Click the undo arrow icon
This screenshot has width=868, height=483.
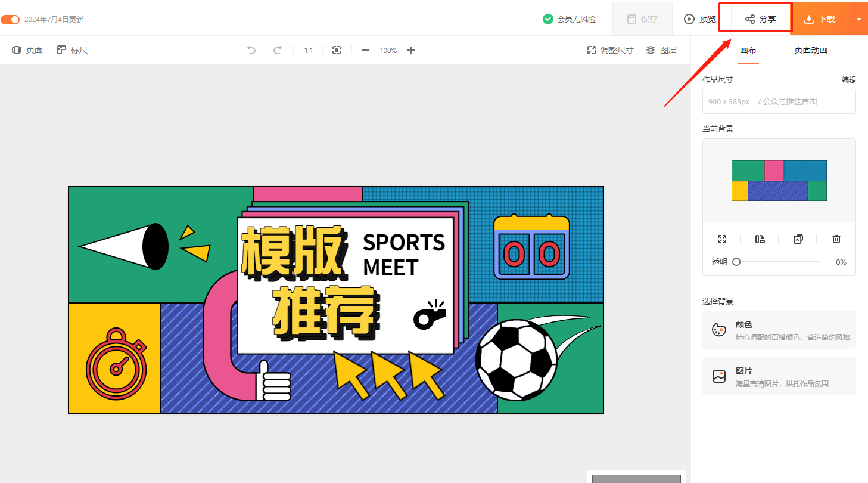click(x=251, y=50)
